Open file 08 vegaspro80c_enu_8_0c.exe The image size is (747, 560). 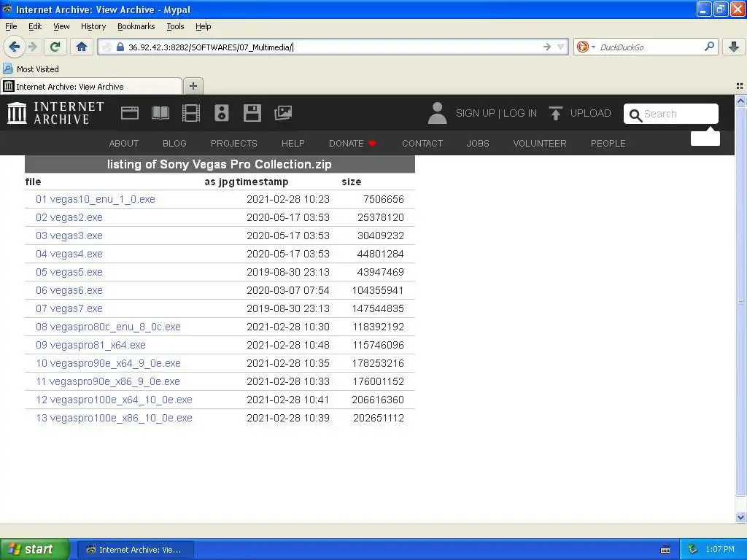click(108, 327)
